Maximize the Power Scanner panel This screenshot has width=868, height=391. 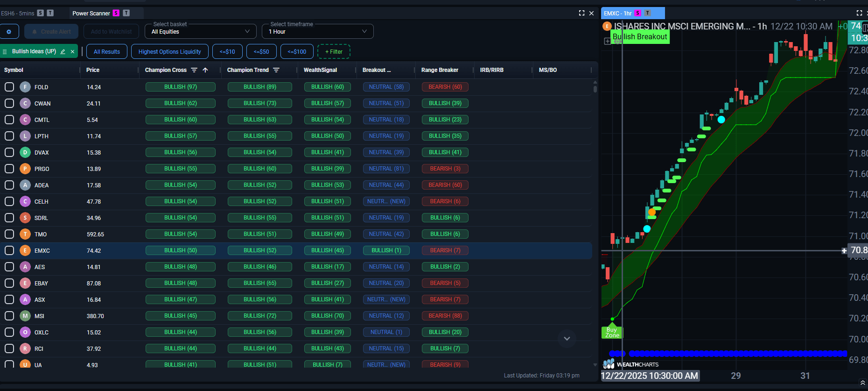click(581, 13)
